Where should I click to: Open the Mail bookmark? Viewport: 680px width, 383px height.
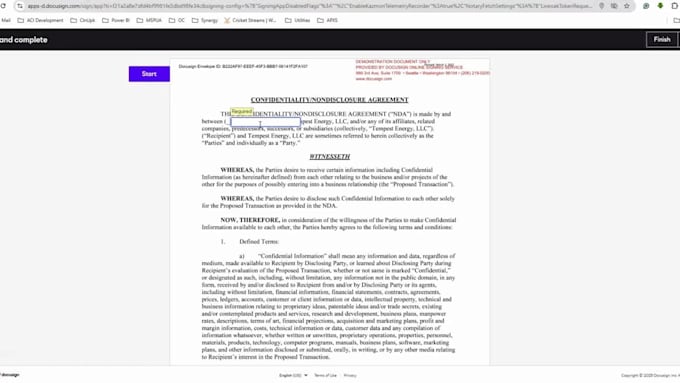6,20
